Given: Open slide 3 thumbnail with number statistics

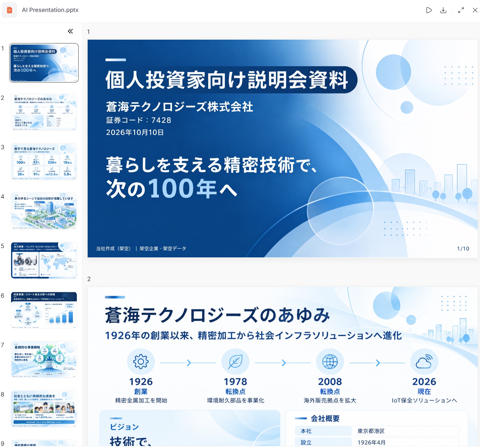Looking at the screenshot, I should (x=44, y=161).
